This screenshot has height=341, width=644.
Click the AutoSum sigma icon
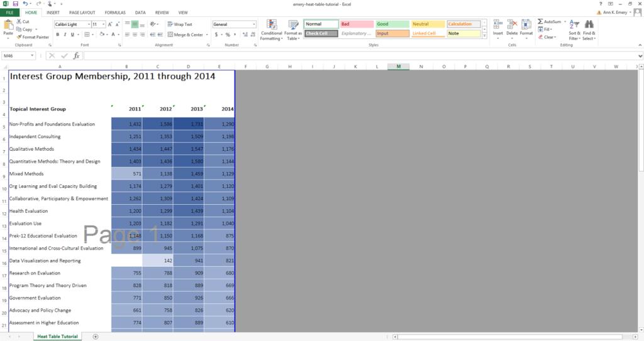540,21
